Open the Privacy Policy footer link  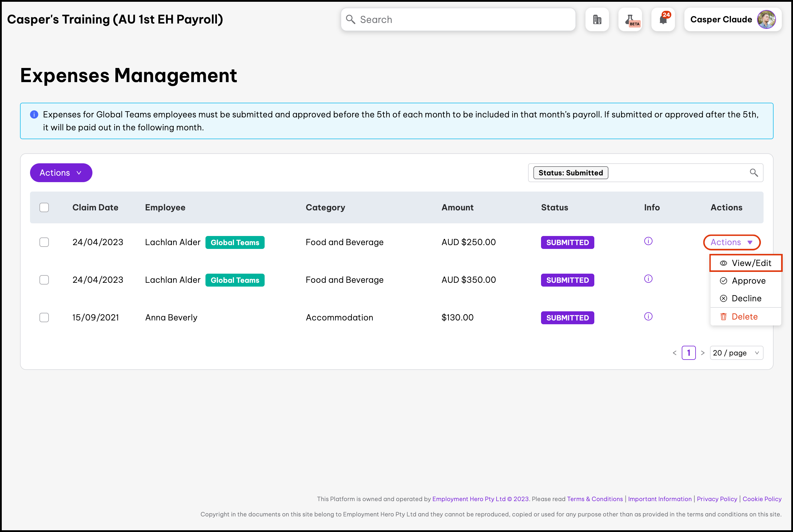point(717,499)
